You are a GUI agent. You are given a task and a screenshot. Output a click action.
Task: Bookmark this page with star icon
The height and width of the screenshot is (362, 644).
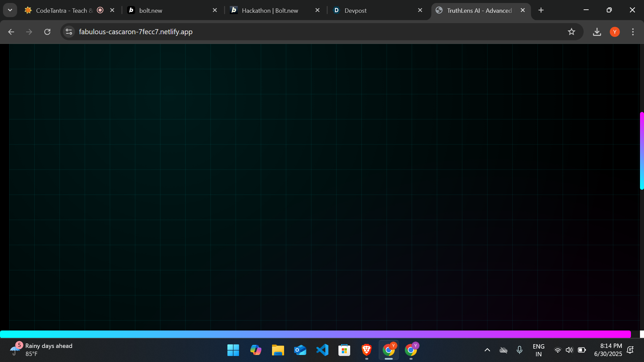(571, 32)
